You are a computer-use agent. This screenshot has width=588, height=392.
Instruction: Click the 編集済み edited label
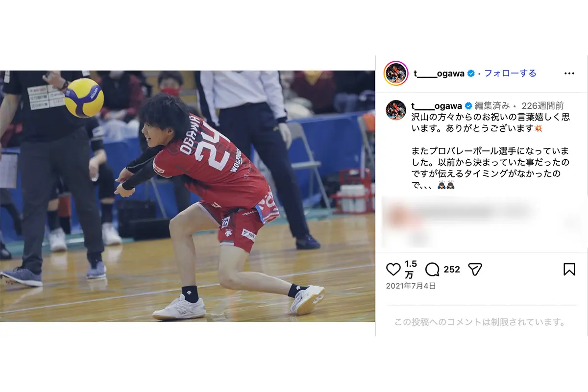coord(492,106)
